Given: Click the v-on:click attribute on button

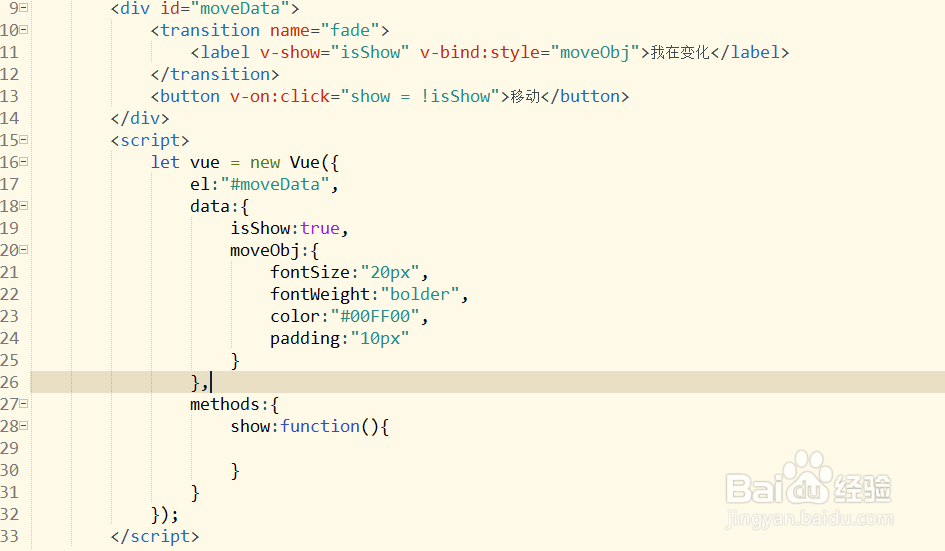Looking at the screenshot, I should click(280, 96).
